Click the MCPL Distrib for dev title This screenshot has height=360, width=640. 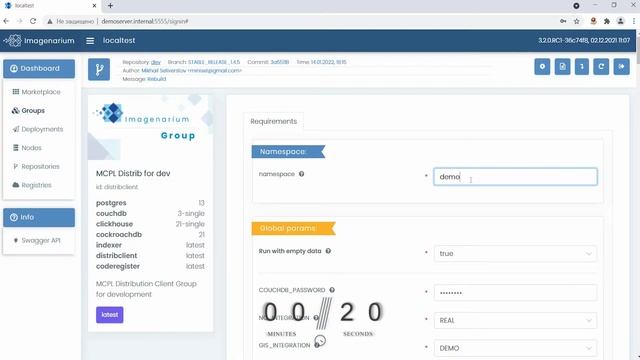tap(133, 173)
